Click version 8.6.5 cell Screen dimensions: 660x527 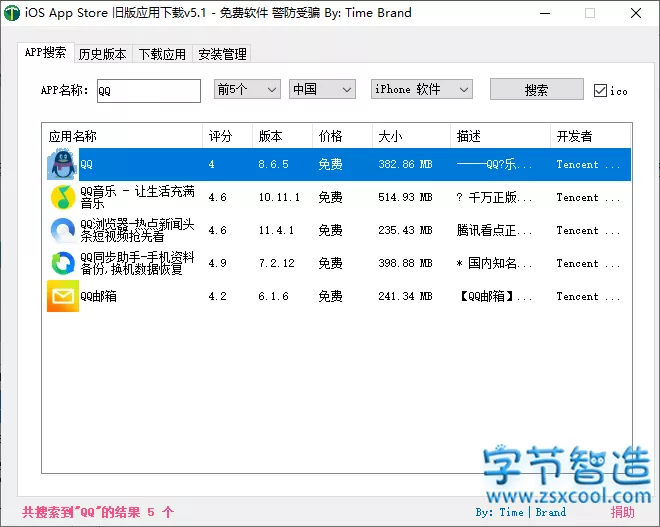(x=273, y=164)
